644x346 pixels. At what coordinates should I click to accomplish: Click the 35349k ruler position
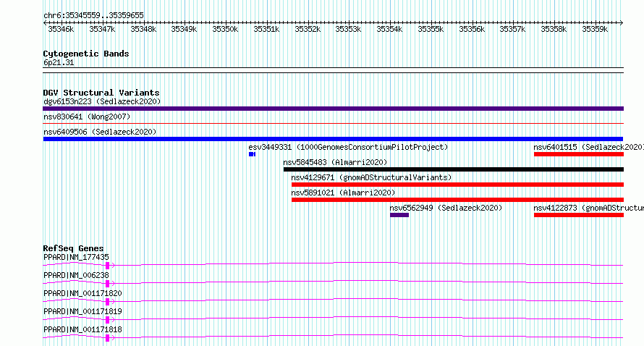[184, 29]
